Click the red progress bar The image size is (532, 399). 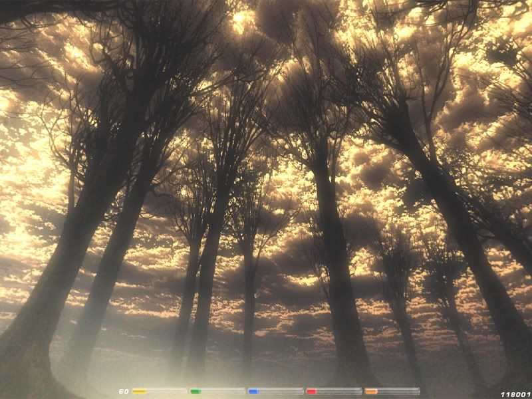click(x=334, y=391)
